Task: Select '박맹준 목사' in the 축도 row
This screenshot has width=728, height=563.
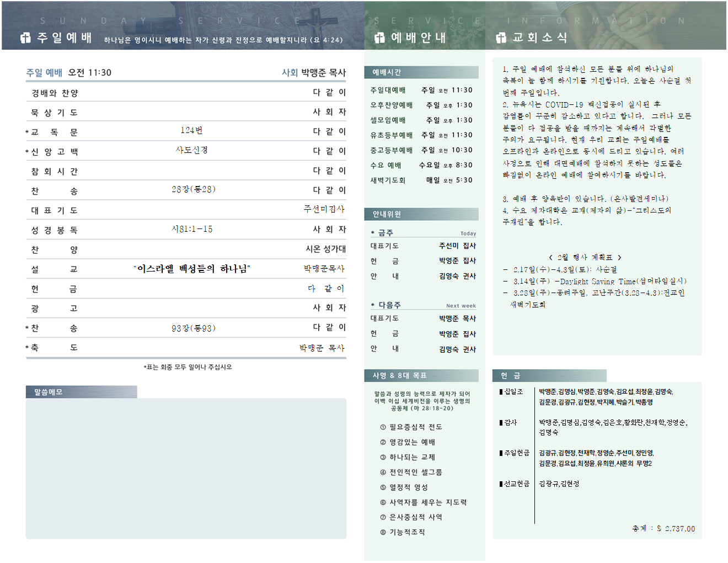Action: pos(322,348)
